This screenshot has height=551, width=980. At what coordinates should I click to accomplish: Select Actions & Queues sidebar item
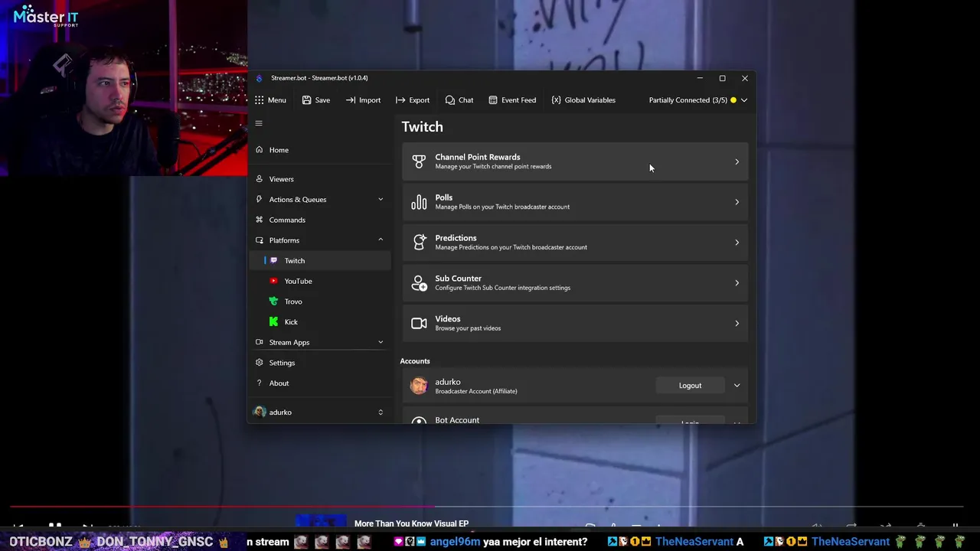pos(320,200)
